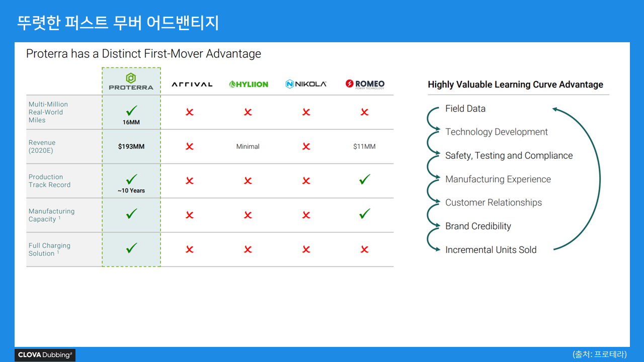Click Proterra's checkmark for Full Charging Solution

coord(131,248)
